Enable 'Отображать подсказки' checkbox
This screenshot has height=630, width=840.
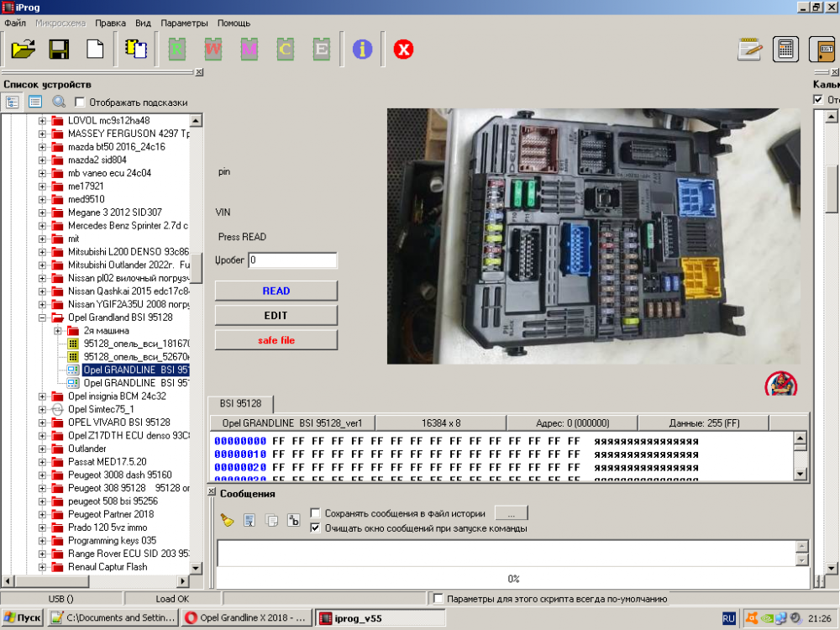(x=81, y=102)
